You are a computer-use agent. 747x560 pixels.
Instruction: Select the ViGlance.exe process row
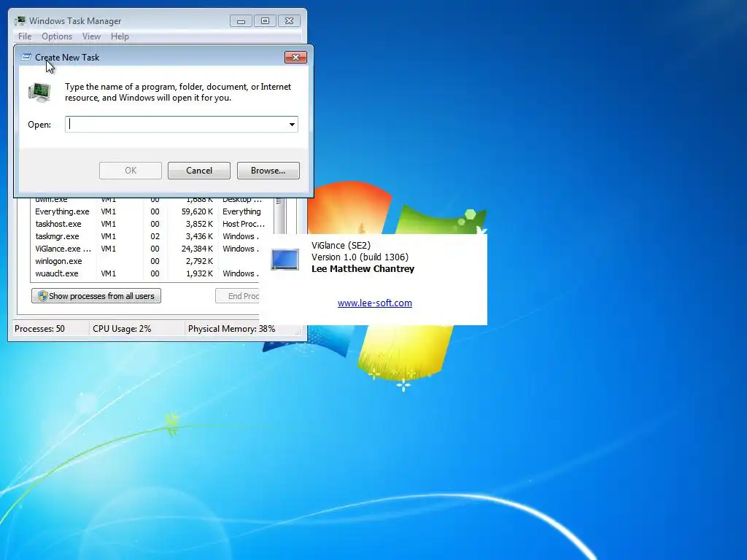145,249
